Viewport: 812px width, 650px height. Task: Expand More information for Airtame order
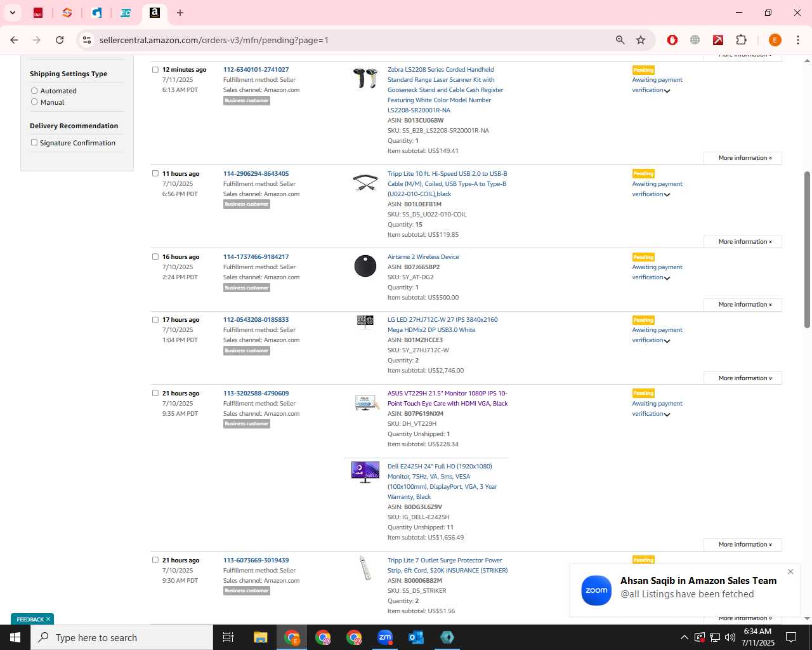(743, 305)
